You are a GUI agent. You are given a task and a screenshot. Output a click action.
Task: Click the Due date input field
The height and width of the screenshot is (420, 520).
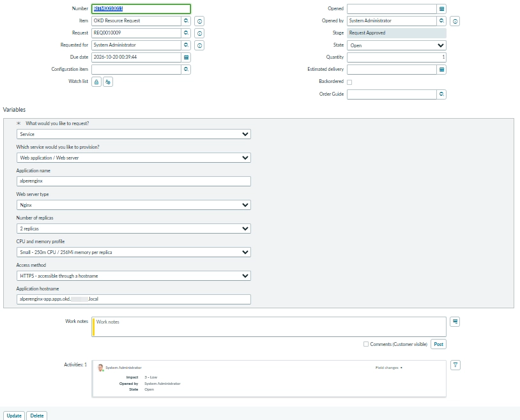coord(137,57)
